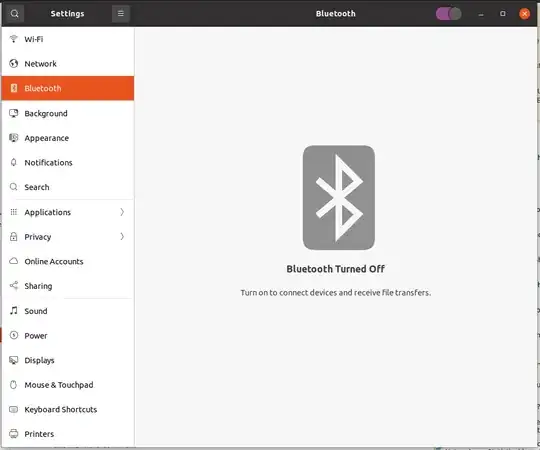The height and width of the screenshot is (450, 540).
Task: Click the Privacy lock icon
Action: click(x=13, y=237)
